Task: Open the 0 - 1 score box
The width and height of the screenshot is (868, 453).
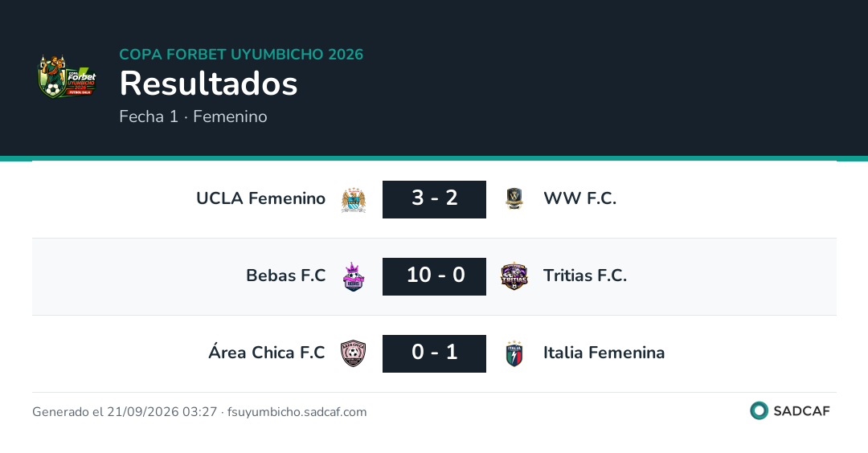Action: (434, 353)
